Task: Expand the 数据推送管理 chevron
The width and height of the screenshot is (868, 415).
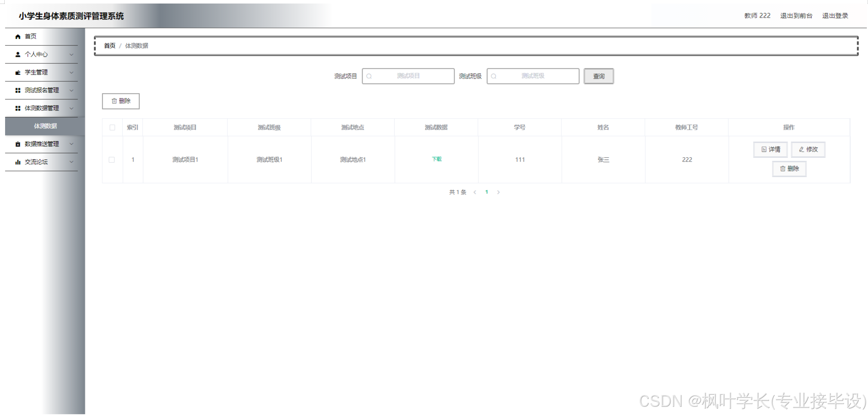Action: tap(71, 144)
